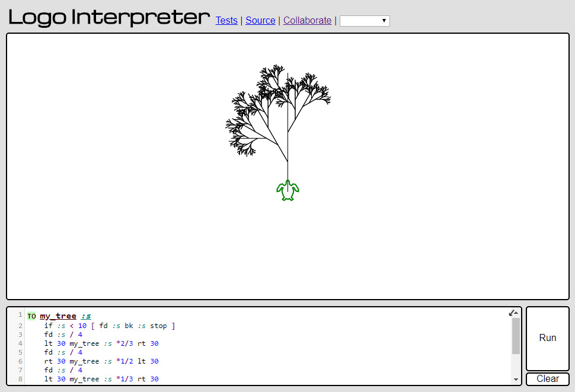Toggle the editor resize arrow icon
The height and width of the screenshot is (392, 575).
[513, 313]
